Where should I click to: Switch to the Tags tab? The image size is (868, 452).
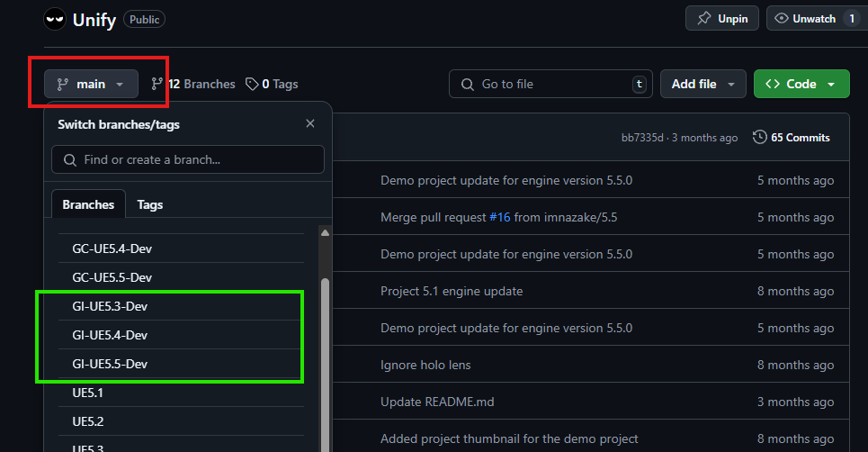click(x=150, y=204)
